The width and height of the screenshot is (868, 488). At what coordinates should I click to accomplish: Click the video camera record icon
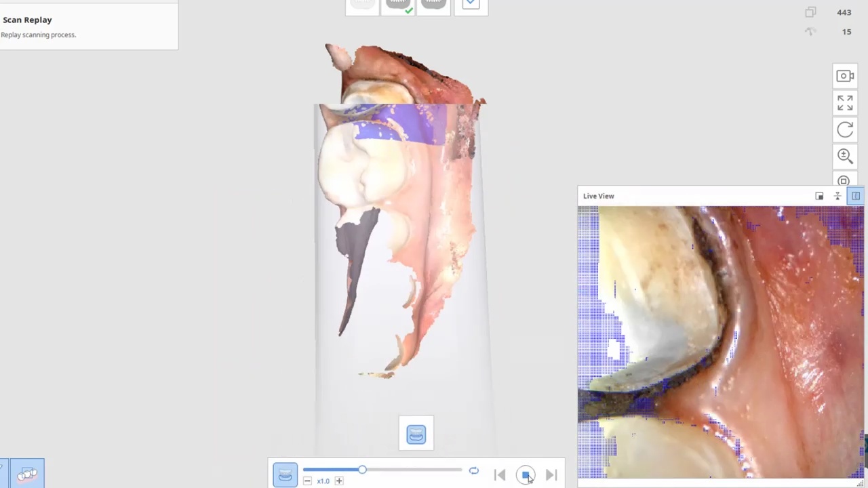[x=845, y=76]
